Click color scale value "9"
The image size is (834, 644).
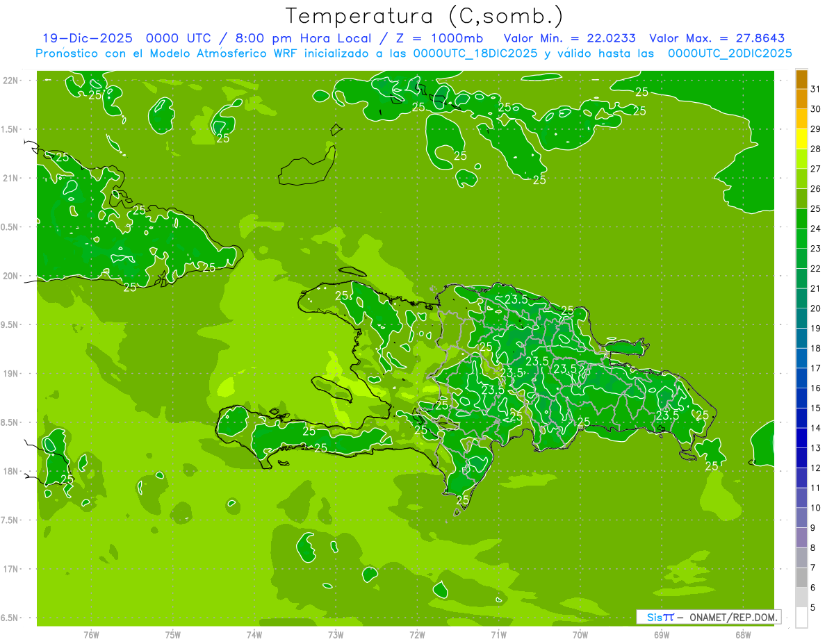click(x=813, y=528)
